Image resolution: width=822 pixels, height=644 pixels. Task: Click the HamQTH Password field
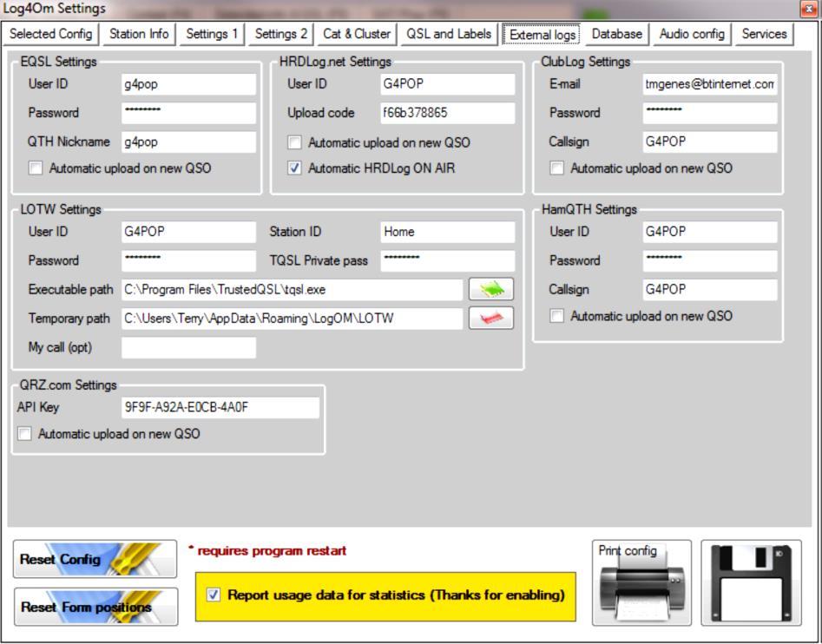(710, 261)
